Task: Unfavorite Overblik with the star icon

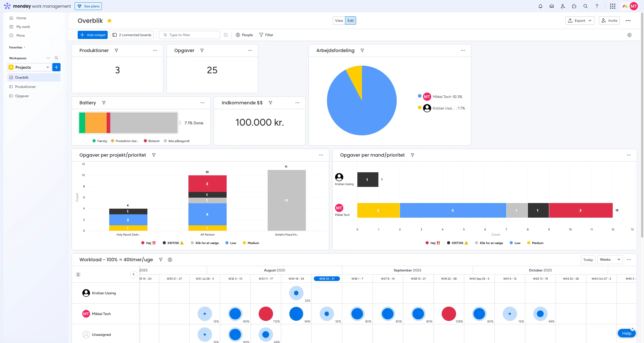Action: tap(109, 21)
